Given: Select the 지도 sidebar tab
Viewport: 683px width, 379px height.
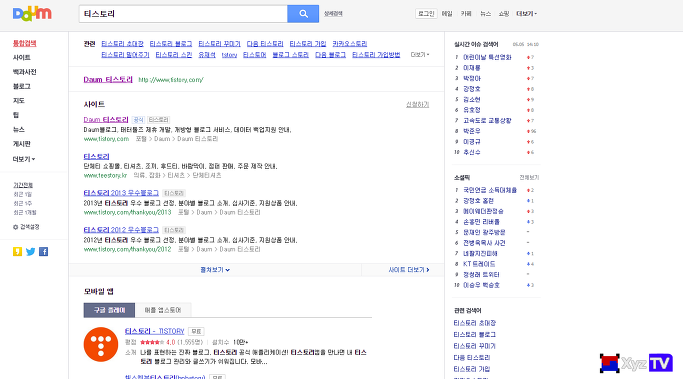Looking at the screenshot, I should pyautogui.click(x=19, y=101).
